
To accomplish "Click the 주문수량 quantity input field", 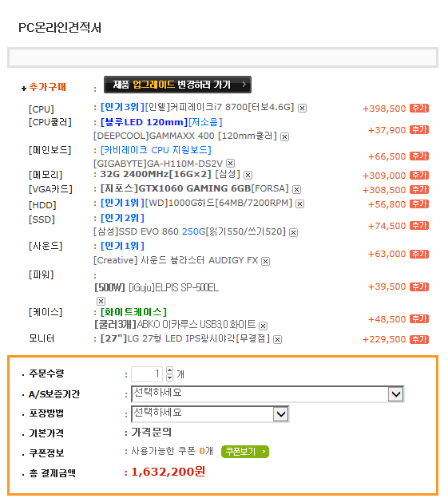I will coord(147,374).
